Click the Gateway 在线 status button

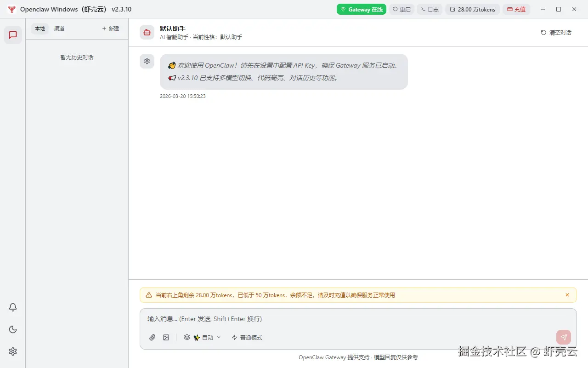click(x=362, y=9)
